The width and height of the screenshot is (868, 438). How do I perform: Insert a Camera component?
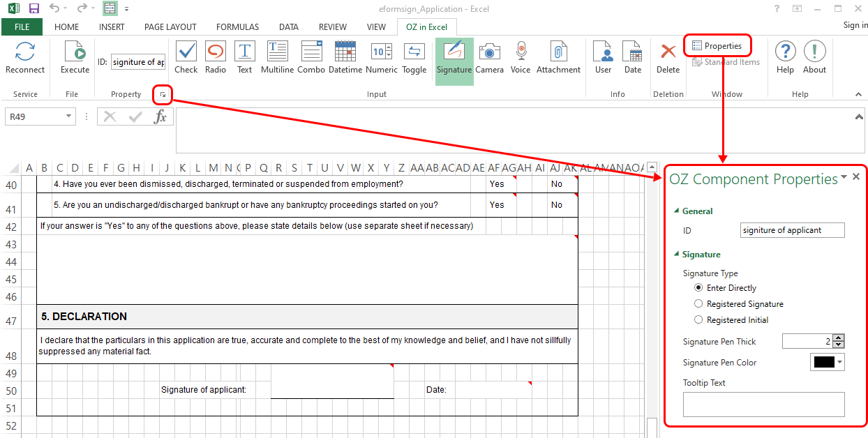pyautogui.click(x=489, y=58)
